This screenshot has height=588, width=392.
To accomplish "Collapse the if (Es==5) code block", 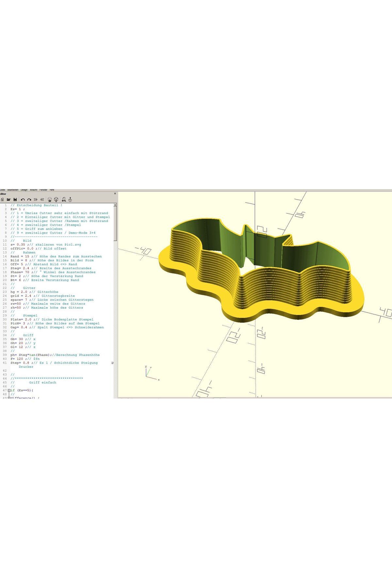I will [9, 390].
